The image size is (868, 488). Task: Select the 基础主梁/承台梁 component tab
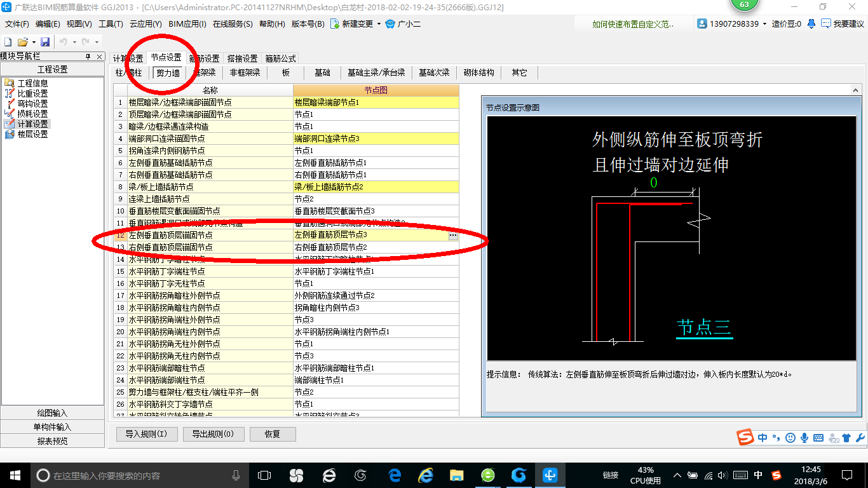tap(376, 72)
